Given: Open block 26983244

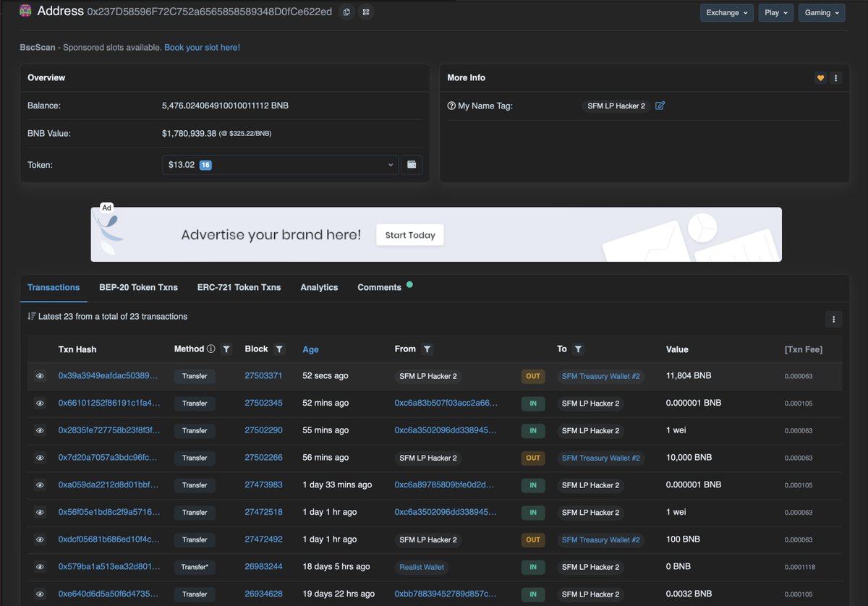Looking at the screenshot, I should 263,566.
